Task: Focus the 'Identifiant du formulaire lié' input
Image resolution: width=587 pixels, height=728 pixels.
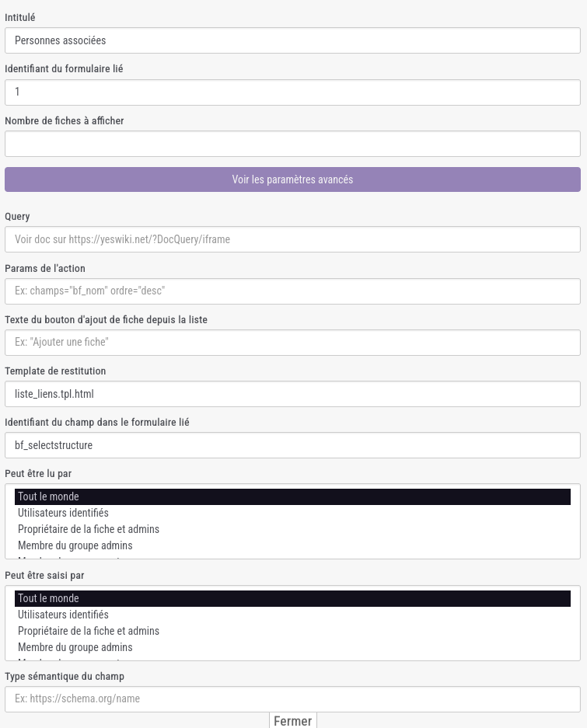Action: (292, 92)
